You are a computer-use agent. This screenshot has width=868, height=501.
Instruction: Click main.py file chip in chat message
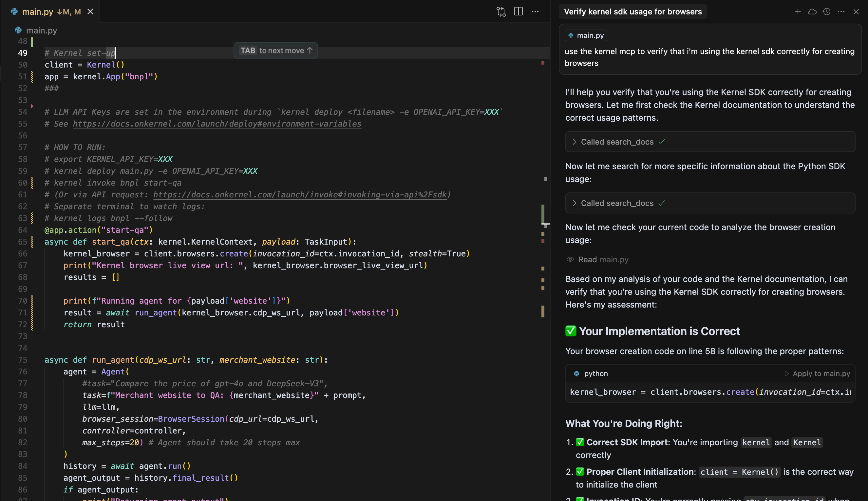pyautogui.click(x=586, y=35)
